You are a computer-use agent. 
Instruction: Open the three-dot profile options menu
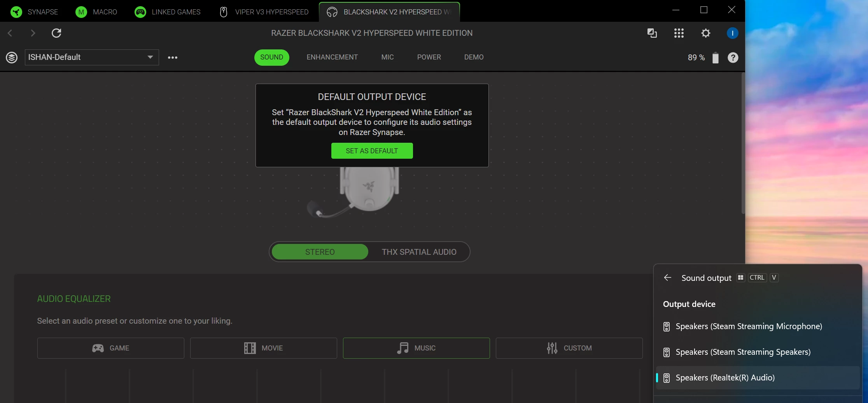173,58
